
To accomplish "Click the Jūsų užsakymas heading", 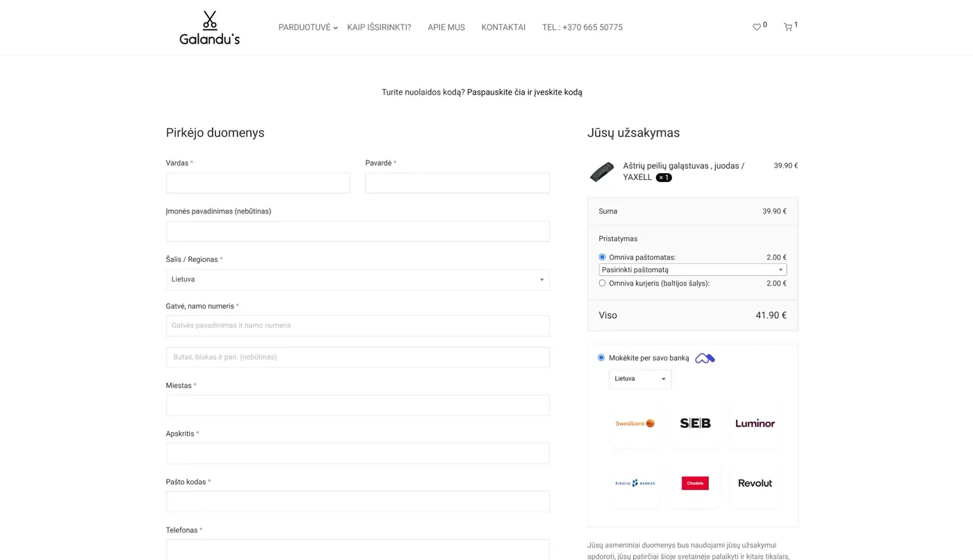I will (633, 133).
